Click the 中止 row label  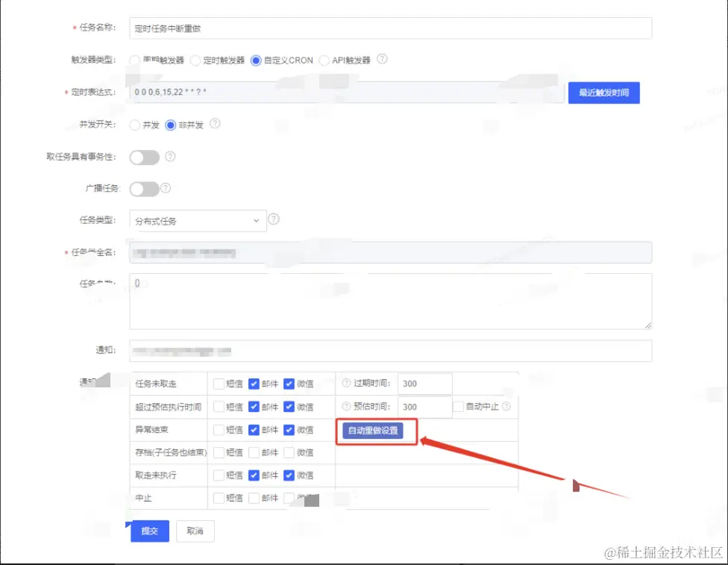point(143,498)
